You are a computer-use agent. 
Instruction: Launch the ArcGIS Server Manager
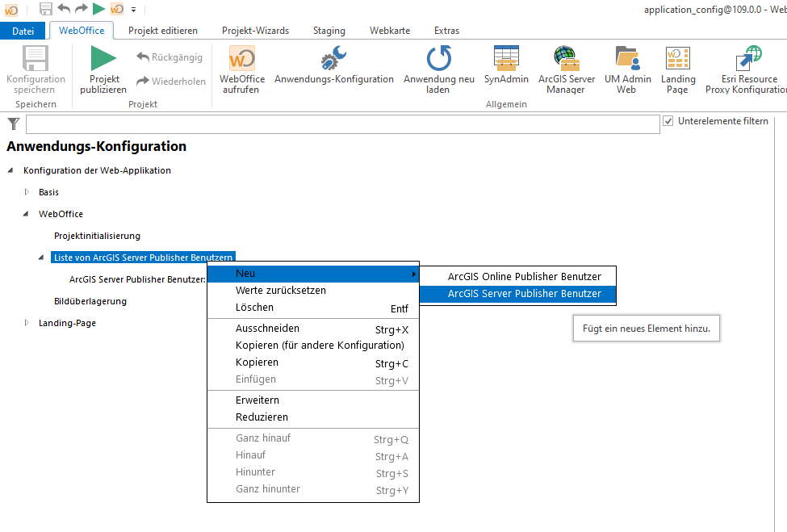point(566,59)
